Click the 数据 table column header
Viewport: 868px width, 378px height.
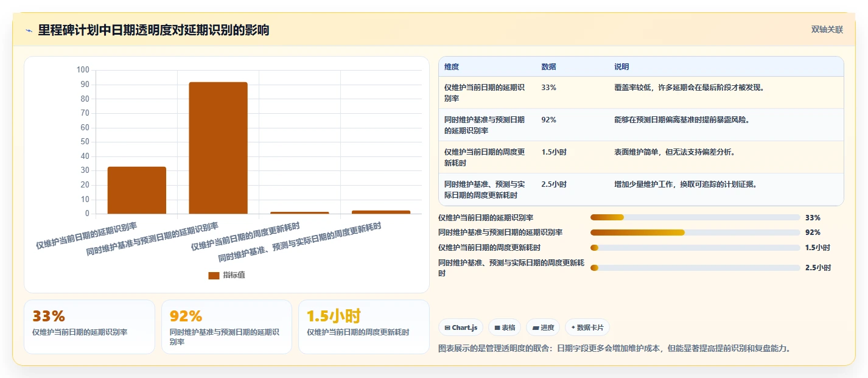point(548,67)
